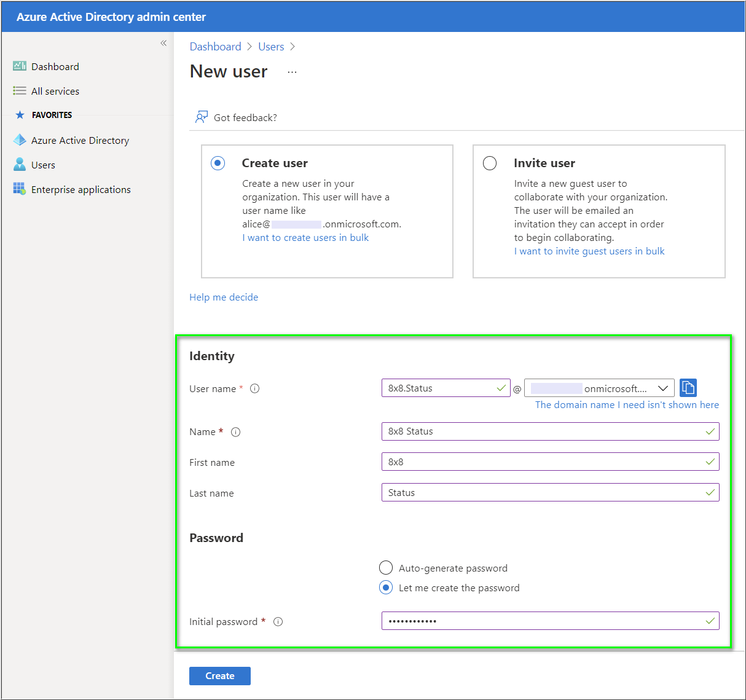This screenshot has width=746, height=700.
Task: Go to Dashboard via the breadcrumb
Action: (216, 47)
